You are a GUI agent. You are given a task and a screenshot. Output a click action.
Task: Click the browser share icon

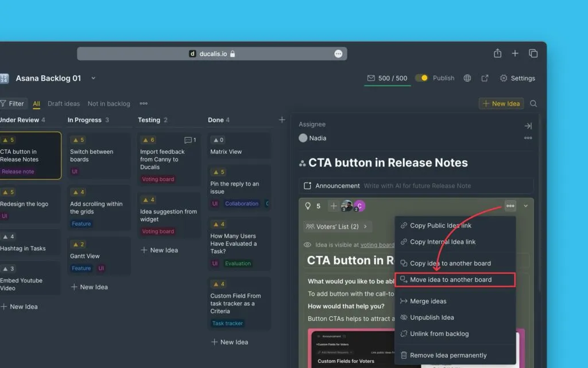[497, 53]
